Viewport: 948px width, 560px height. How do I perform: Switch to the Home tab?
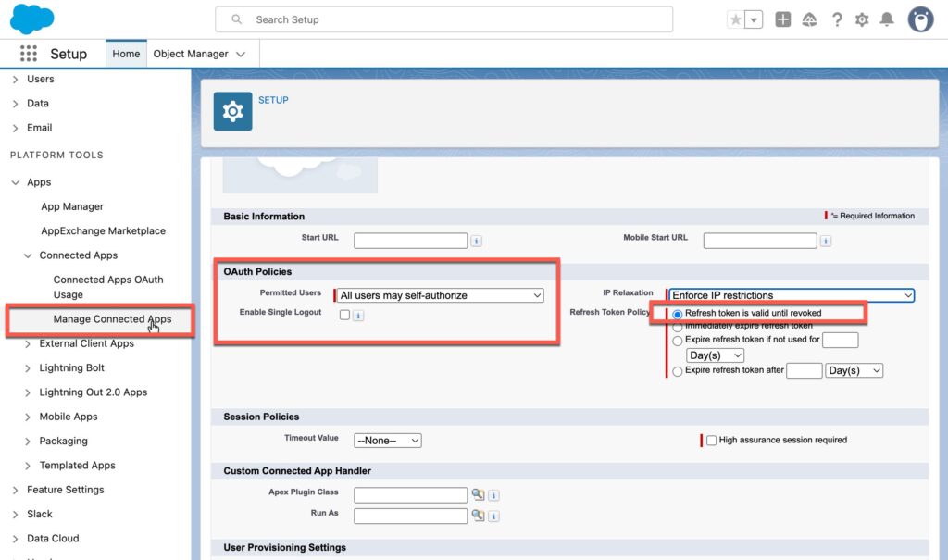point(126,54)
